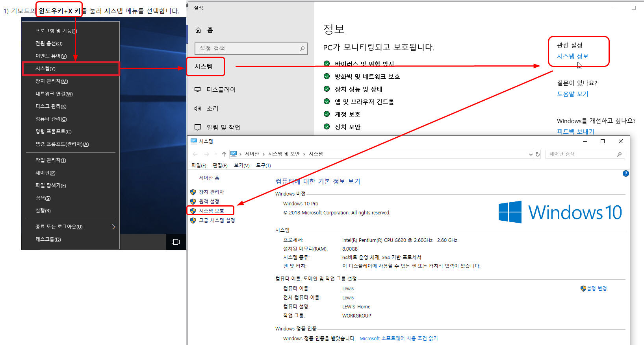Click Forward arrow in System window

206,154
